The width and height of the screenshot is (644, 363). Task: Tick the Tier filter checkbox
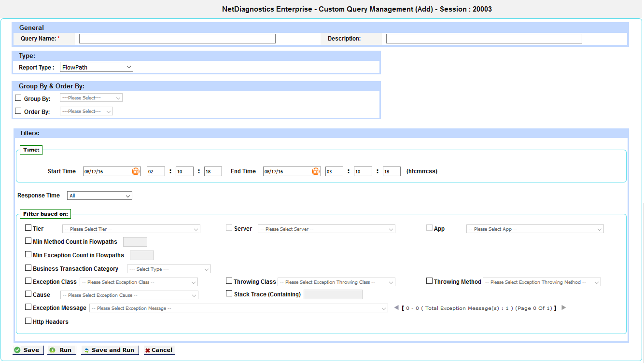(28, 228)
